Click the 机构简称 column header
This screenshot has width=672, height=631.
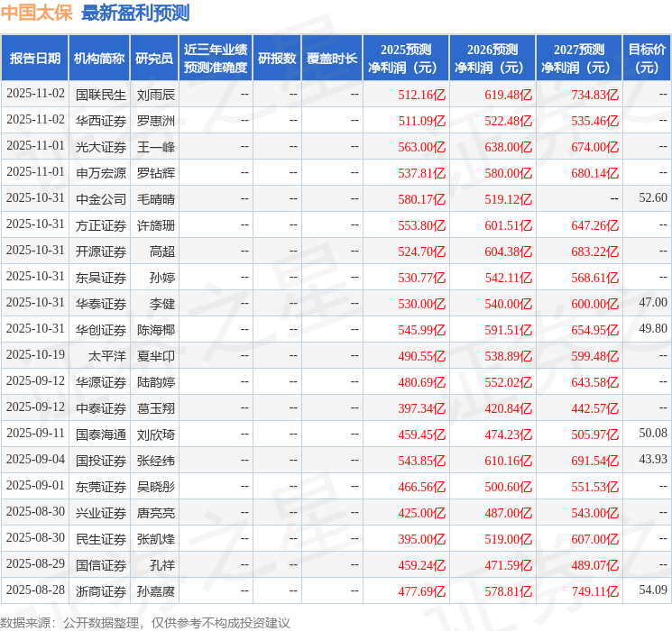click(x=100, y=59)
